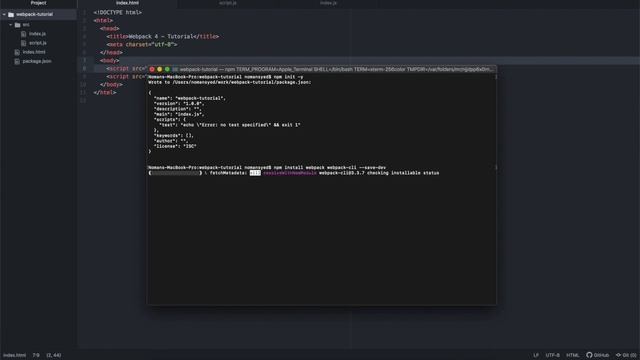Screen dimensions: 640x360
Task: Change the UTF-8 encoding selector
Action: (553, 355)
